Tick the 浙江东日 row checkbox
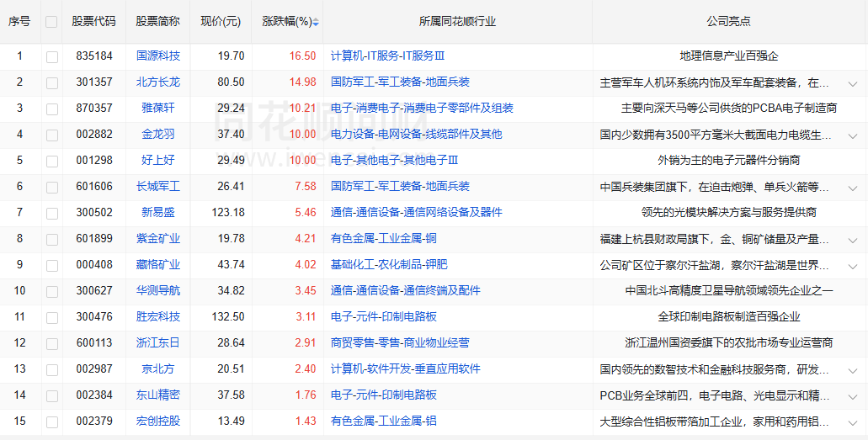 click(x=52, y=344)
